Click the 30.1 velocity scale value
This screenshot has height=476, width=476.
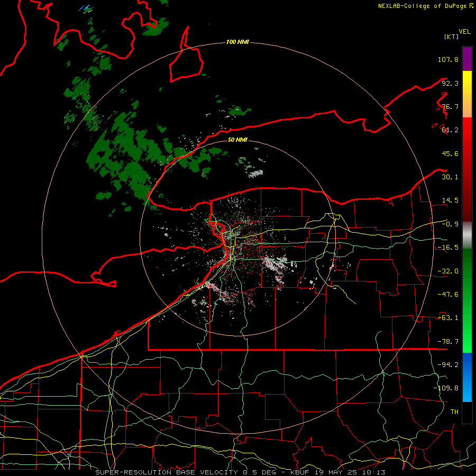tap(450, 177)
